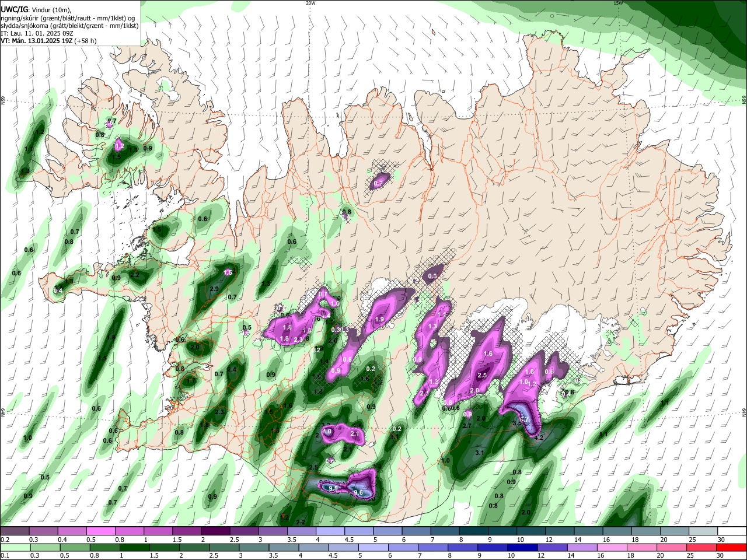
Task: Pick the dark teal 8 snow legend swatch
Action: click(x=473, y=531)
